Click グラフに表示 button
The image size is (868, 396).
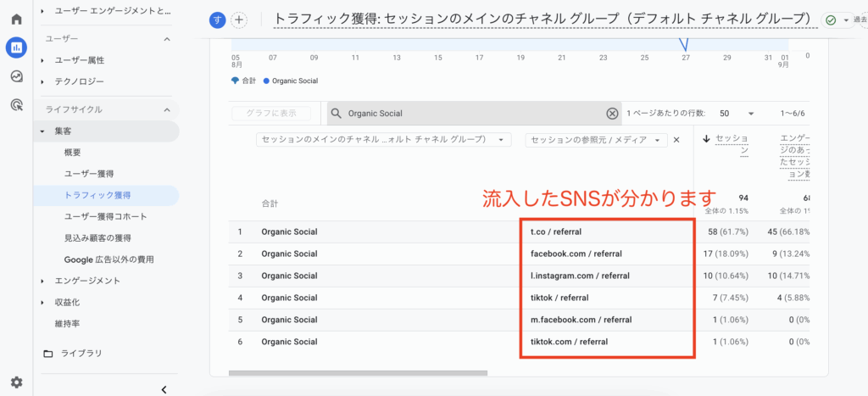pyautogui.click(x=271, y=114)
